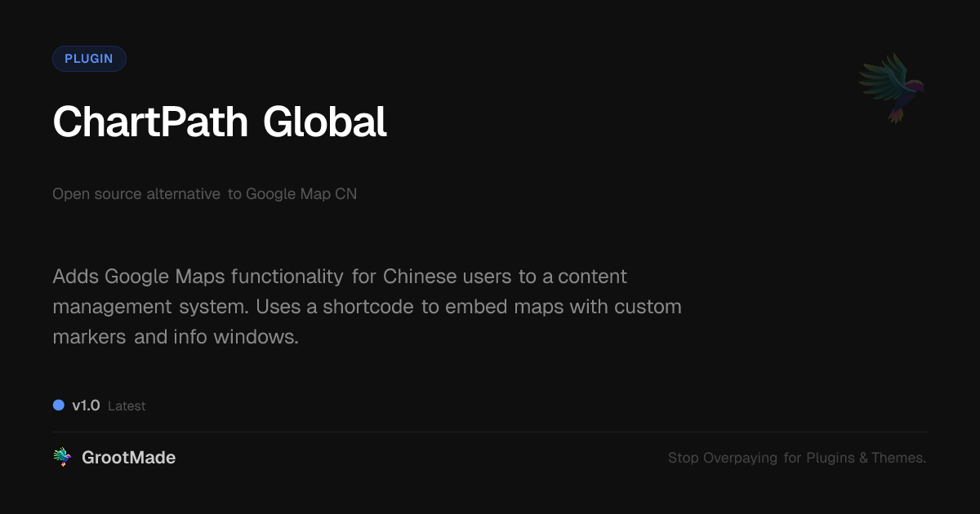Toggle the blue release indicator dot
Image resolution: width=980 pixels, height=514 pixels.
coord(58,405)
